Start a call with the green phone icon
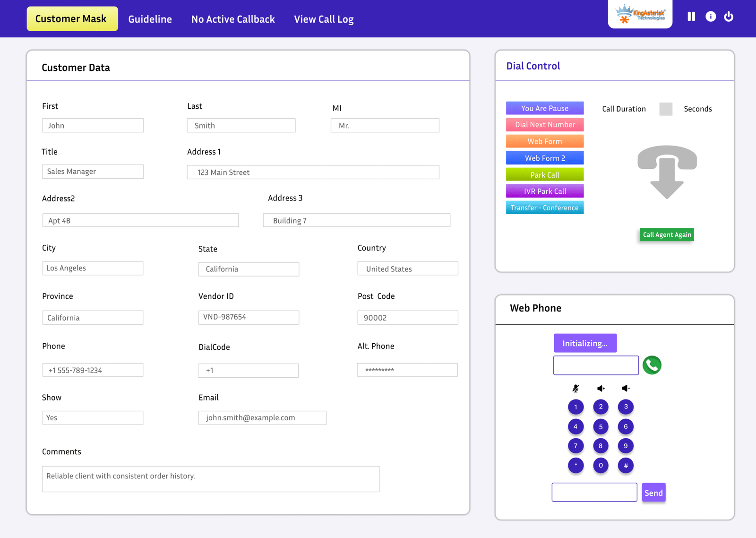The width and height of the screenshot is (756, 538). pos(652,365)
